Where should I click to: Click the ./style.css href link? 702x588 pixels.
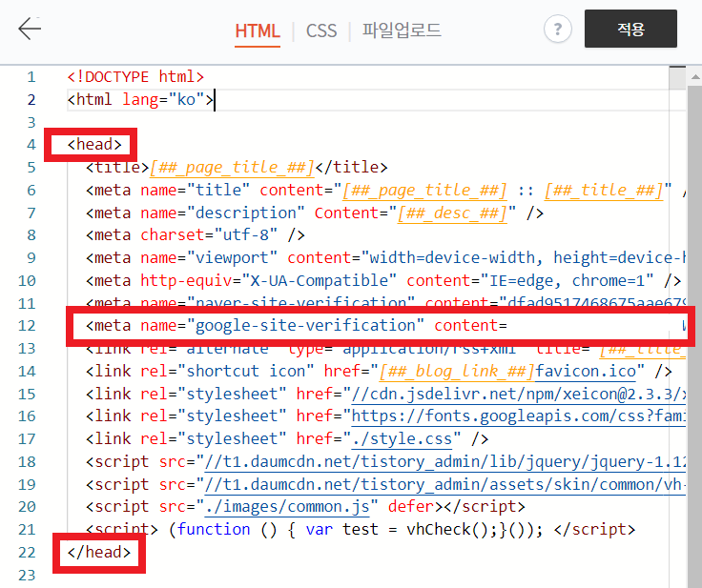(x=402, y=438)
